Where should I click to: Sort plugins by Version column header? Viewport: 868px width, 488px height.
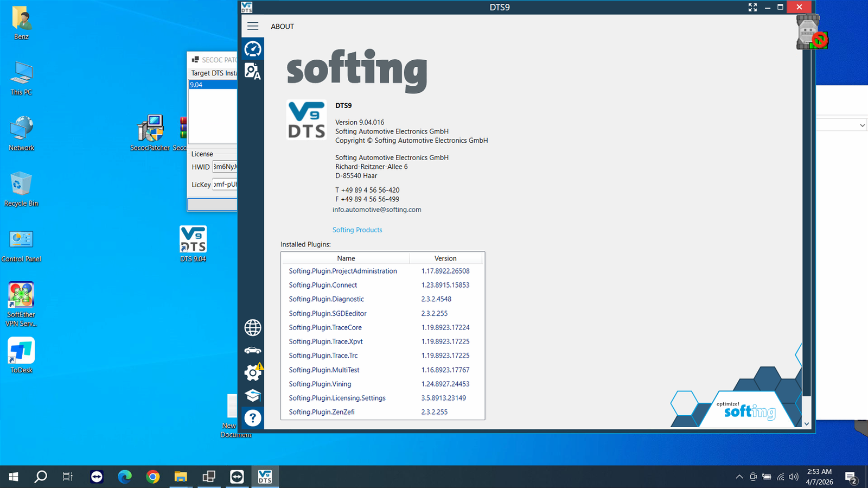445,258
